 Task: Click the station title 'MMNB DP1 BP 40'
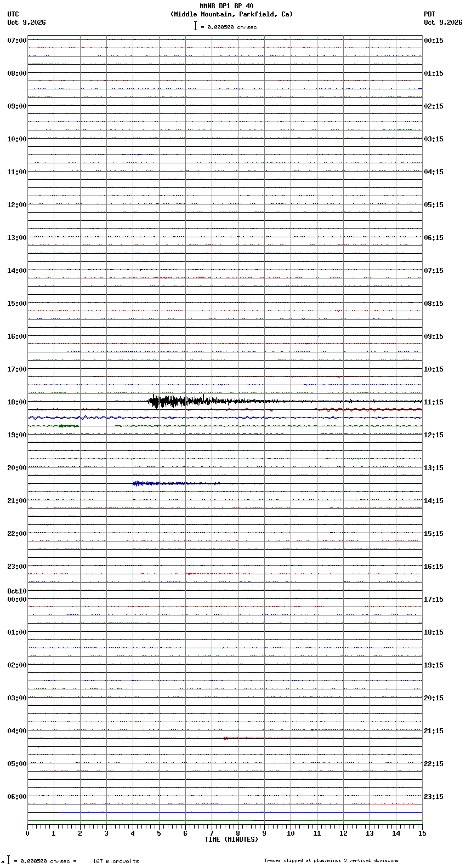pyautogui.click(x=226, y=6)
